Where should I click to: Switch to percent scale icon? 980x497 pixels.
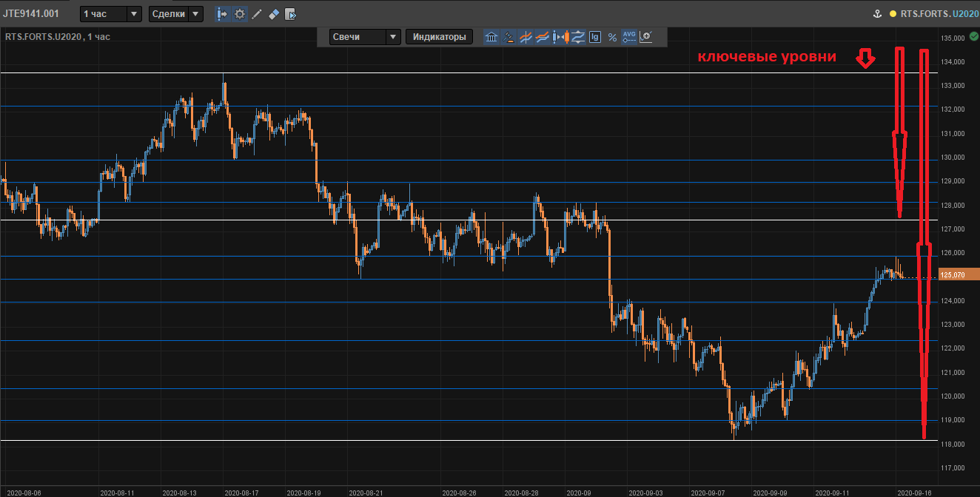(x=612, y=37)
